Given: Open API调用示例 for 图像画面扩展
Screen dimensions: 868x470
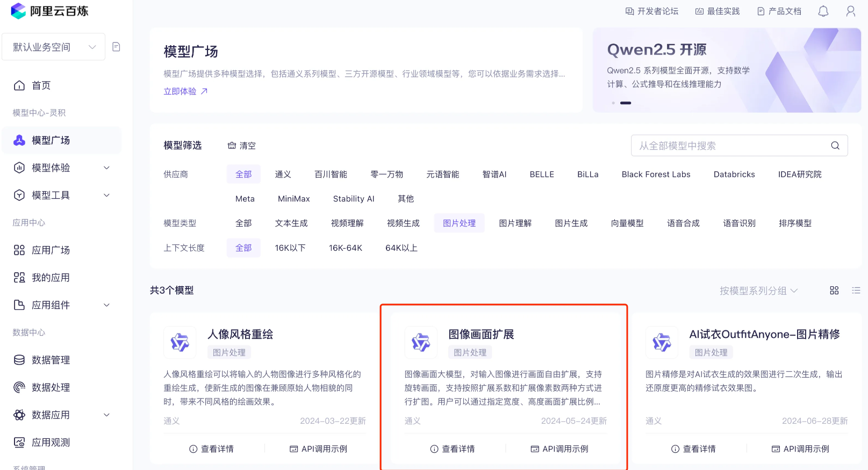Looking at the screenshot, I should click(559, 449).
